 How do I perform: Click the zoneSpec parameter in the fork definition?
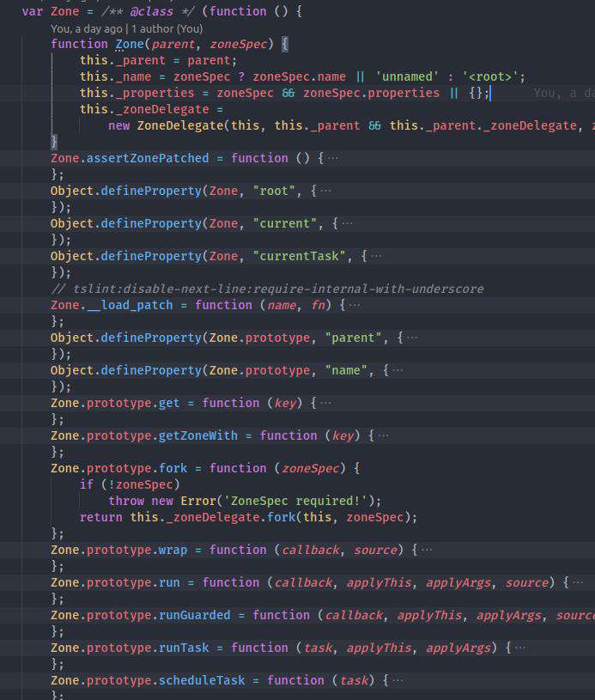tap(310, 468)
